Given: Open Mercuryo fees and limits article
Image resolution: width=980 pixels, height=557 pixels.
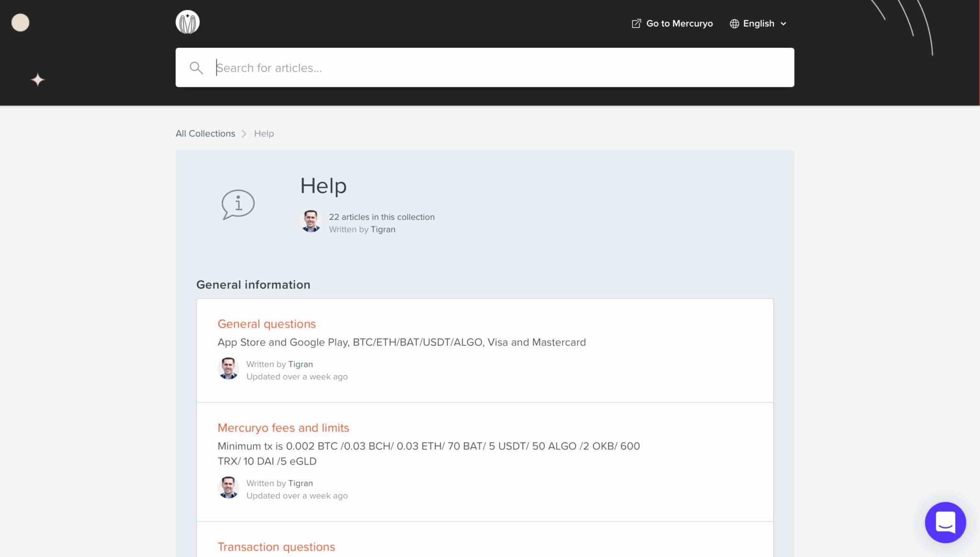Looking at the screenshot, I should click(283, 428).
